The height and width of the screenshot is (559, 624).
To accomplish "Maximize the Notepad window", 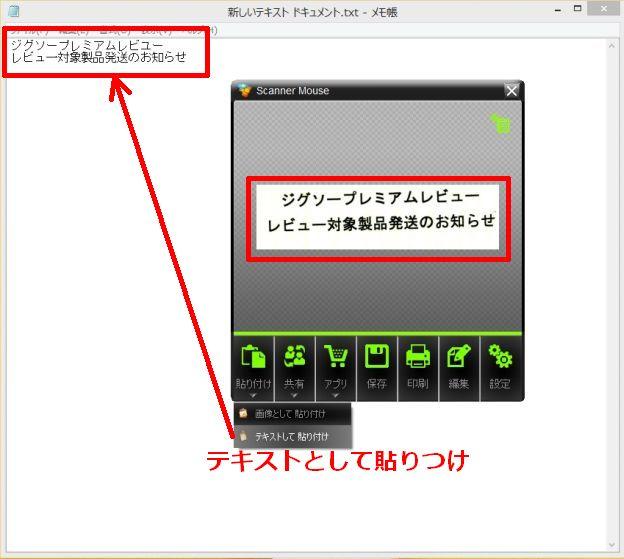I will pos(577,9).
